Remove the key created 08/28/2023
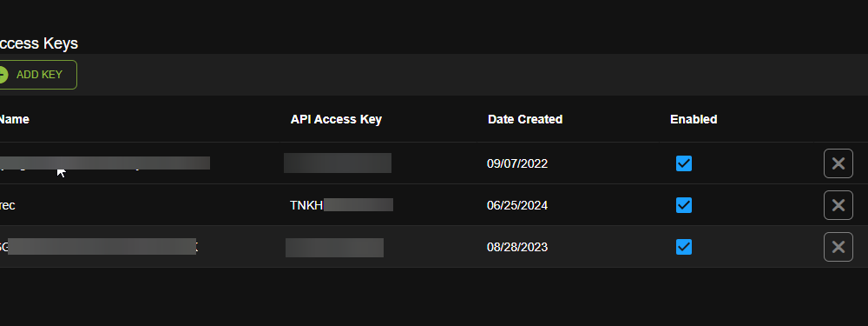Image resolution: width=868 pixels, height=326 pixels. [838, 247]
